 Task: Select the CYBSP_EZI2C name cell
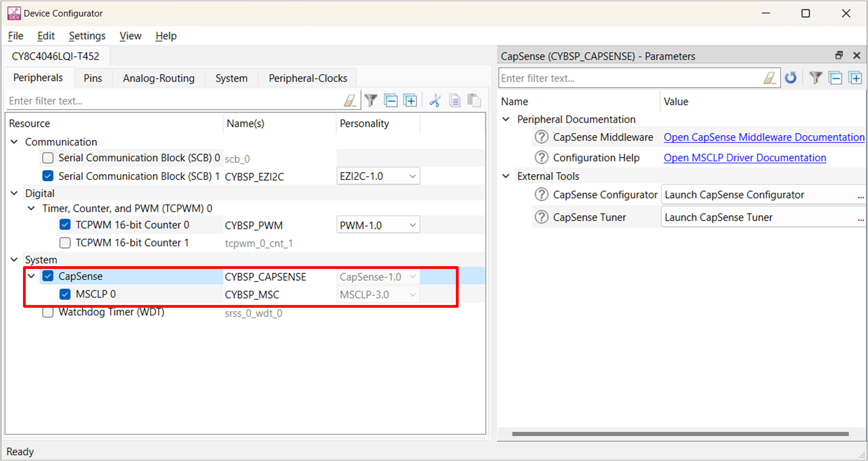(280, 177)
